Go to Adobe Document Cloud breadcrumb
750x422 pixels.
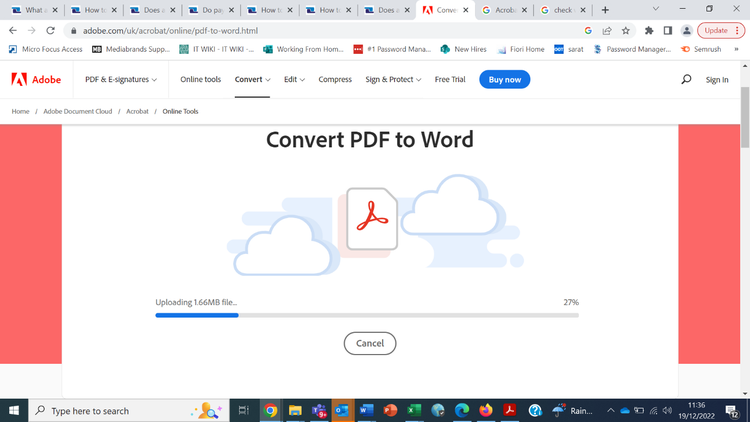click(77, 111)
